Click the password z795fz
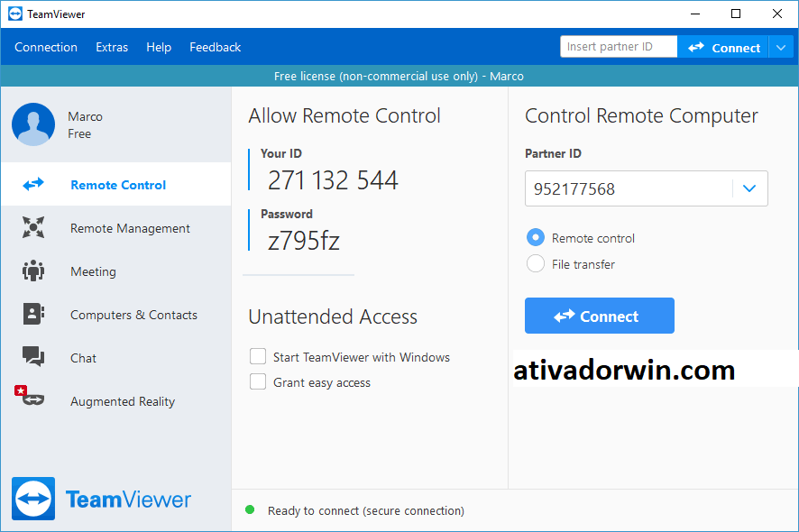 coord(304,241)
